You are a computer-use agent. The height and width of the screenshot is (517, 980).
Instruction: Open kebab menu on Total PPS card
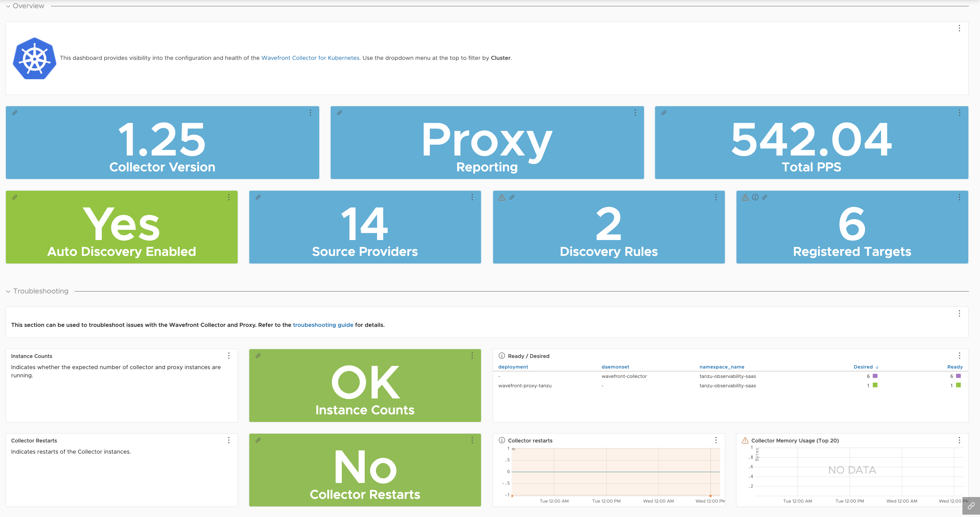959,113
